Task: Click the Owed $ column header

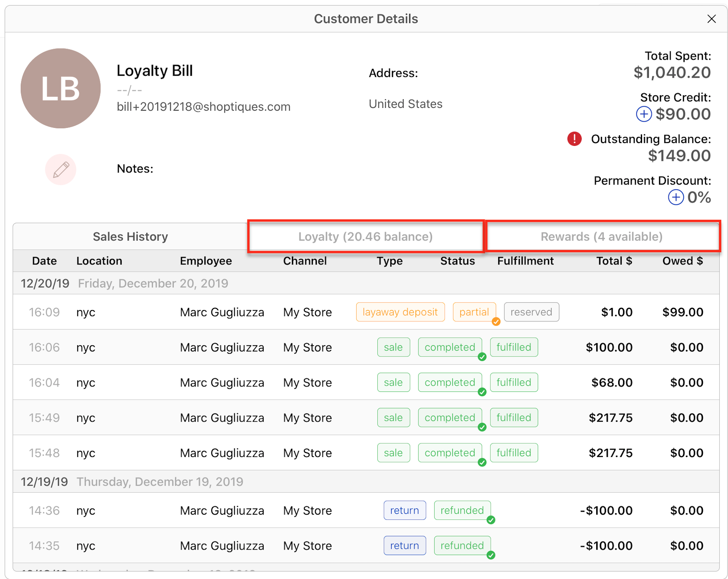Action: coord(682,261)
